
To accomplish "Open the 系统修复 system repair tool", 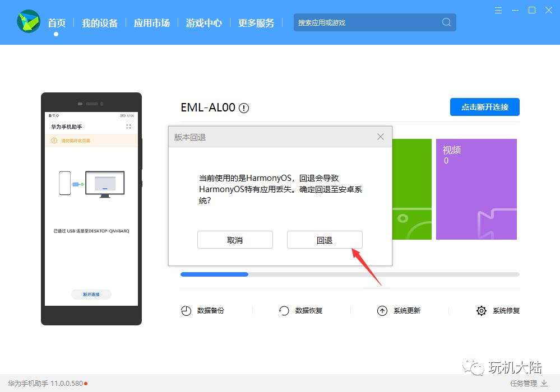I will [x=498, y=310].
